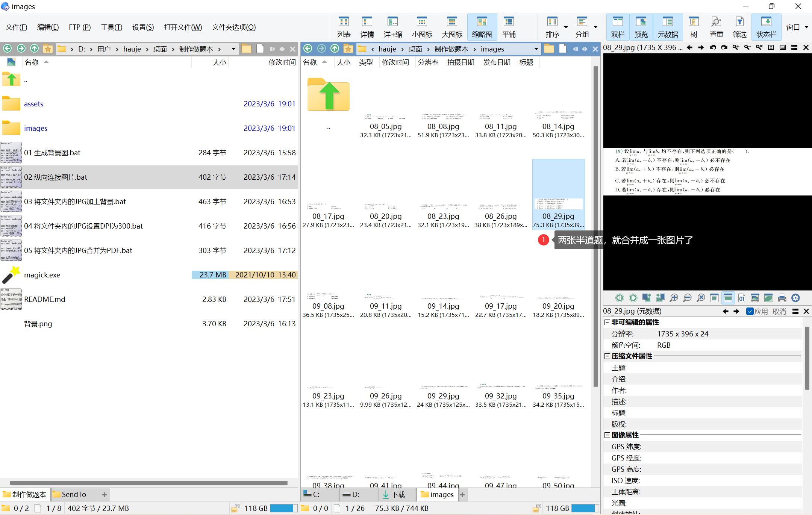Switch to the 下载 tab
This screenshot has width=812, height=515.
pyautogui.click(x=394, y=495)
